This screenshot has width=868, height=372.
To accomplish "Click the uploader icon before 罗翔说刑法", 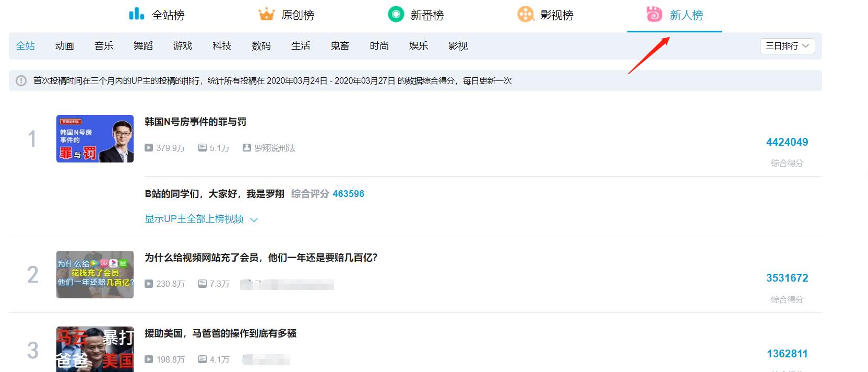I will point(247,148).
